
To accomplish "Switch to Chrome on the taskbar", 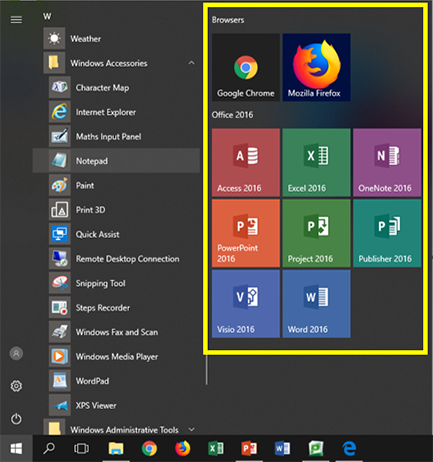I will click(x=149, y=448).
